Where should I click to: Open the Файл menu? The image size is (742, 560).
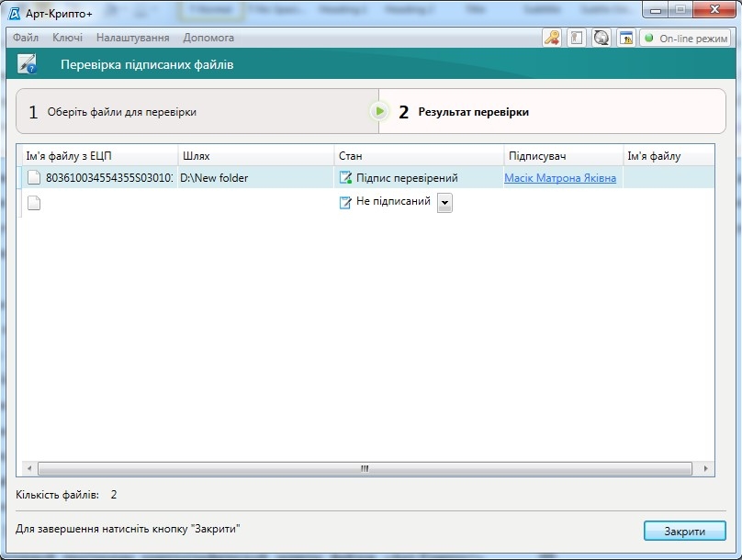[26, 38]
